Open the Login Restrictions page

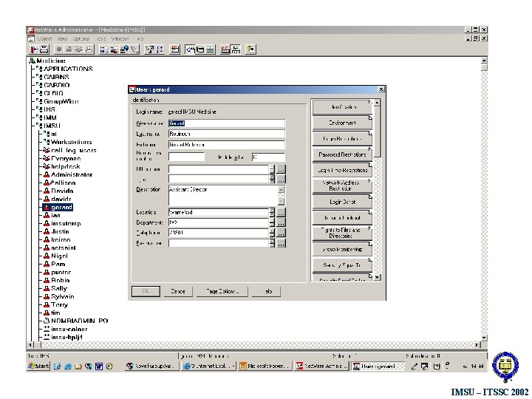click(342, 139)
